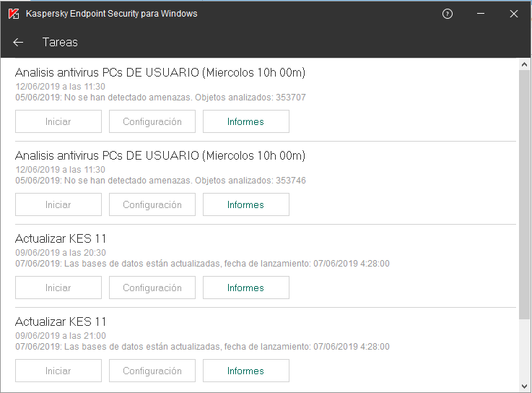Click the Kaspersky logo in title bar
Screen dimensions: 532x393
pyautogui.click(x=14, y=14)
